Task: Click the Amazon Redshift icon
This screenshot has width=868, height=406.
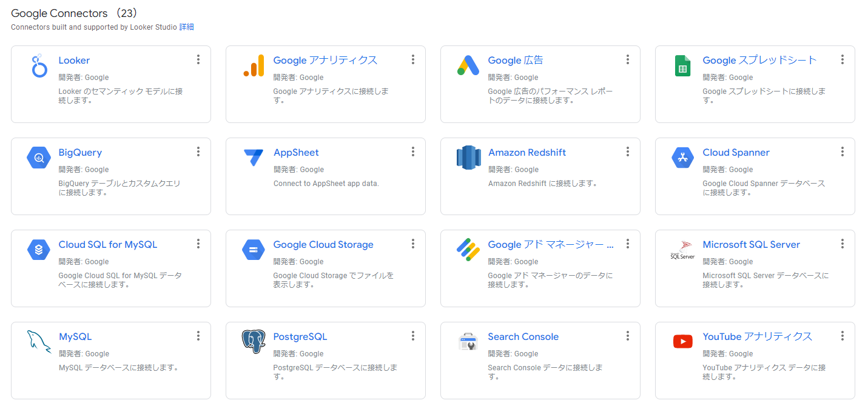Action: click(468, 158)
